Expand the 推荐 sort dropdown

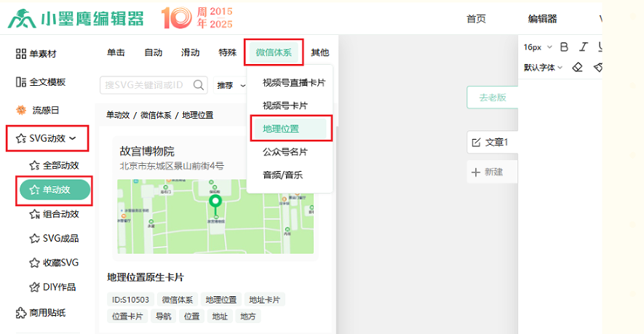coord(231,85)
